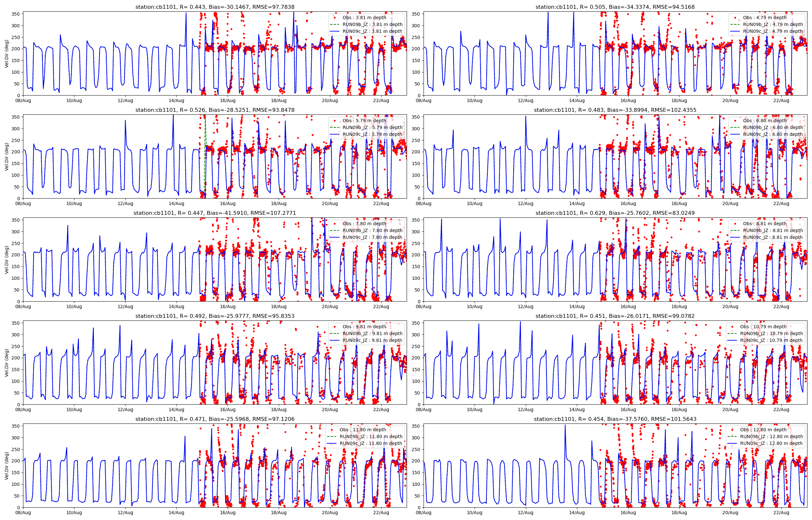
Task: Click the 'Vel.Dir (deg)' label of the 11.80 m plot
Action: pos(6,466)
